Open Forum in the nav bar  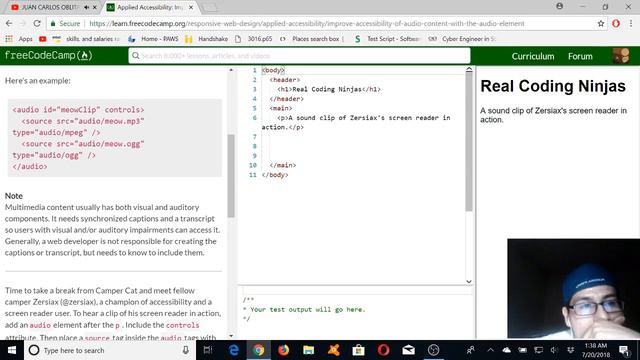580,56
